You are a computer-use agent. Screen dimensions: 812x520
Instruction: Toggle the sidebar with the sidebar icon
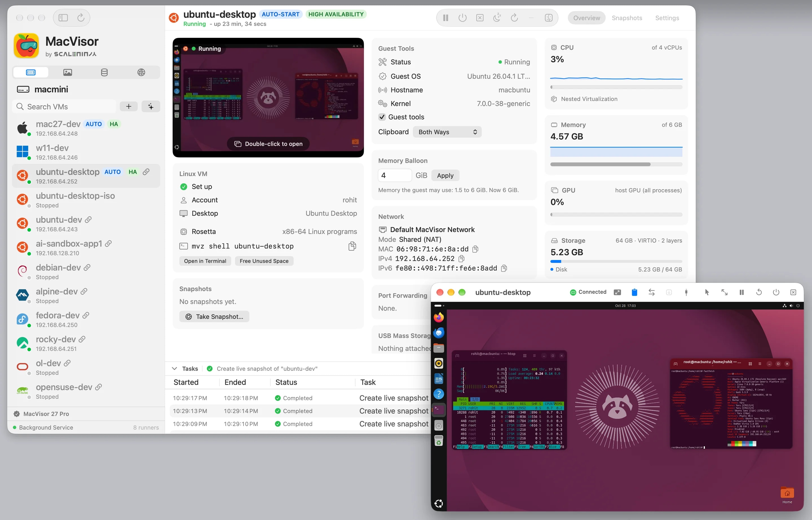[x=63, y=17]
